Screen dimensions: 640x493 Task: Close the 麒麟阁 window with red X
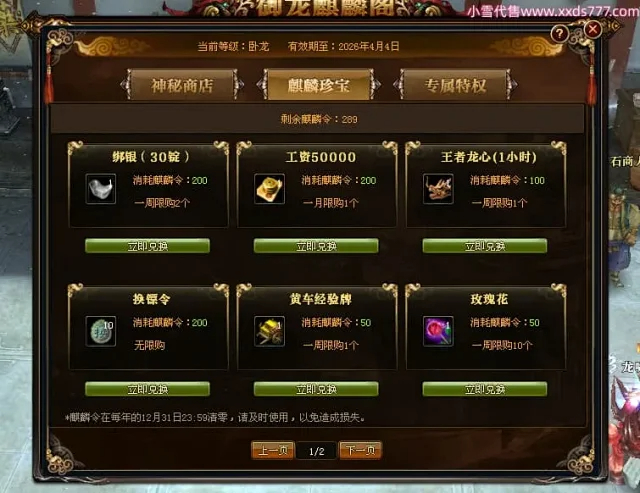[593, 29]
